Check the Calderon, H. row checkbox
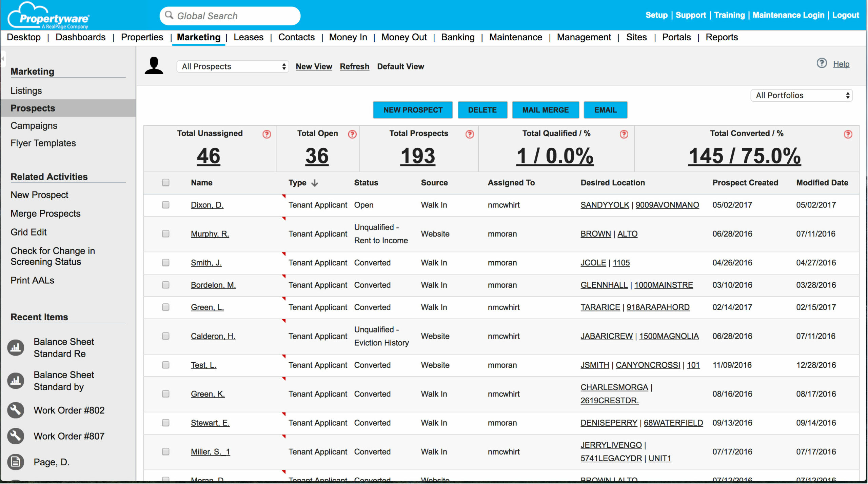Screen dimensions: 868x484 pyautogui.click(x=165, y=336)
